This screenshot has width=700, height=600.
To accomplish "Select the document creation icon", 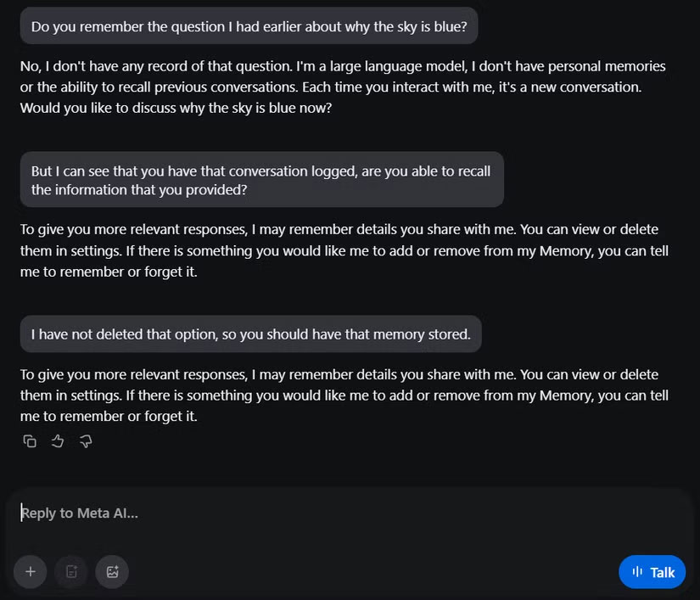I will (71, 572).
